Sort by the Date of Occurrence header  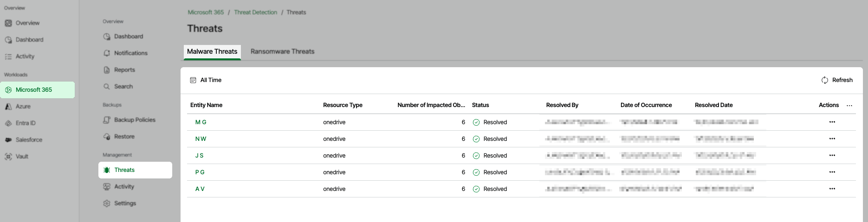coord(646,105)
